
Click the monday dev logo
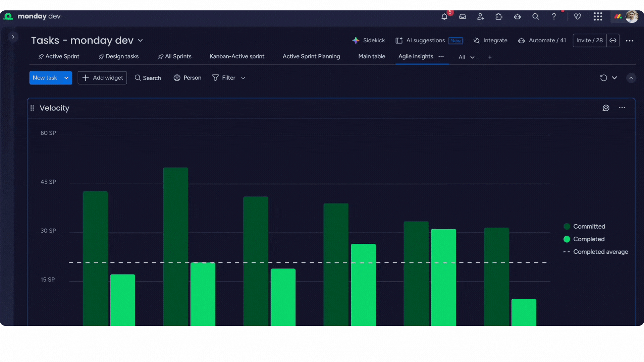point(32,16)
